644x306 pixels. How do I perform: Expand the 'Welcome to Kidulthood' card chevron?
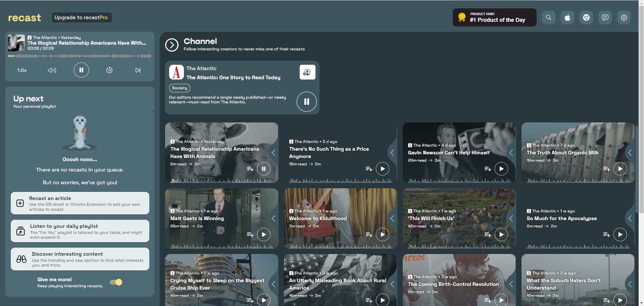click(x=393, y=218)
